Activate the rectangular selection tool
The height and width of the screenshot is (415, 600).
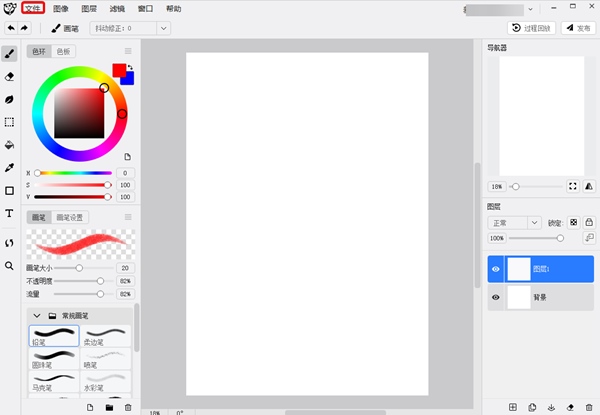(9, 122)
